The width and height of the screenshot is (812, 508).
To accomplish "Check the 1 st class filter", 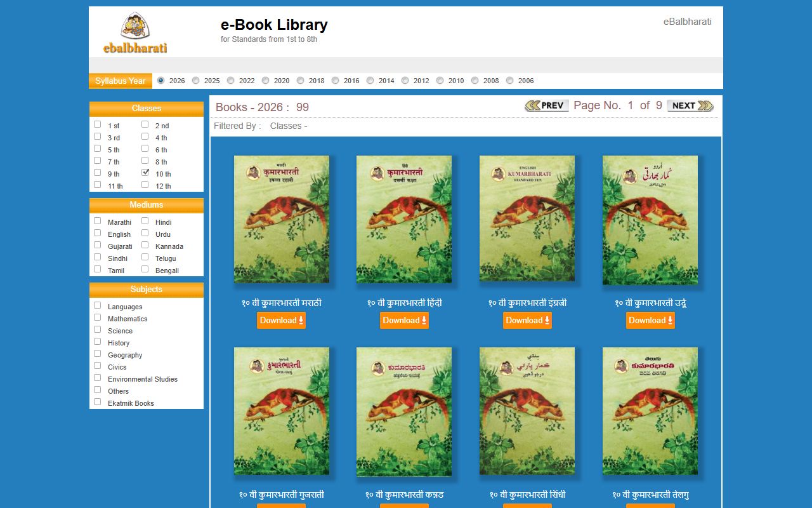I will click(98, 124).
